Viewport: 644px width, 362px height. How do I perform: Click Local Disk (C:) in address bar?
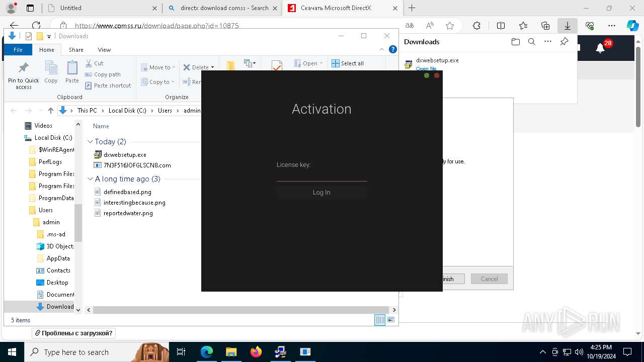click(x=127, y=111)
